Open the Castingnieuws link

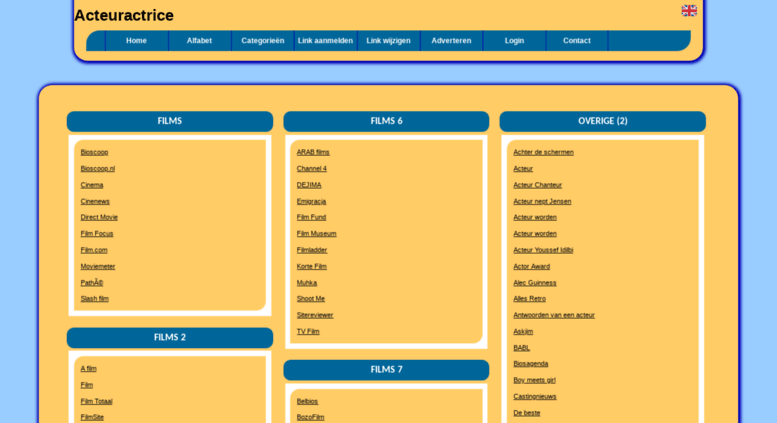535,396
